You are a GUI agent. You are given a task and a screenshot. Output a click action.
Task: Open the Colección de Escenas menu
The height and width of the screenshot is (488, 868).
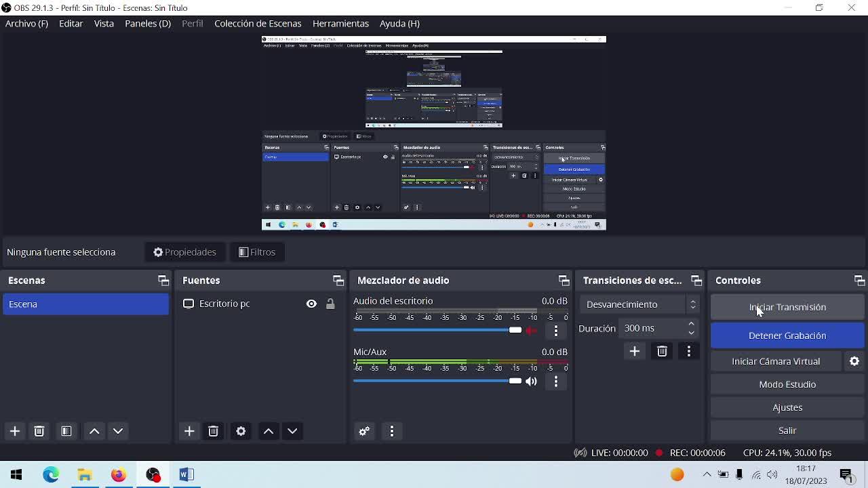coord(258,23)
